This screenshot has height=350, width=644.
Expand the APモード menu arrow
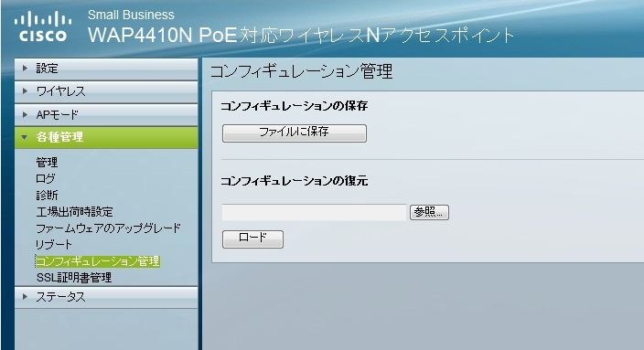(x=25, y=114)
